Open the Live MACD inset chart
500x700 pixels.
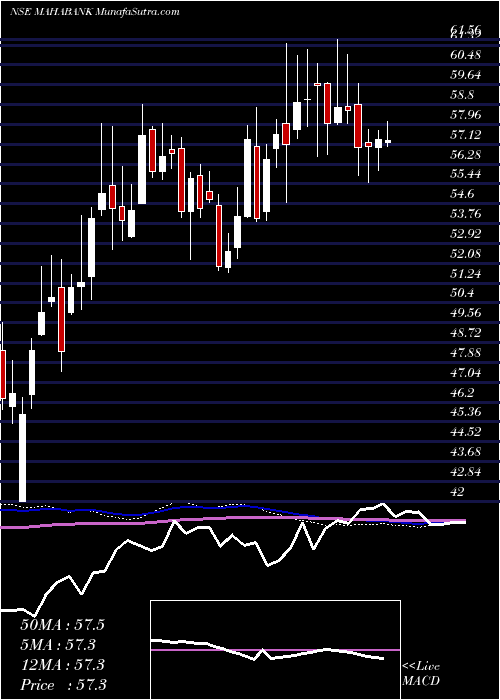tap(275, 650)
